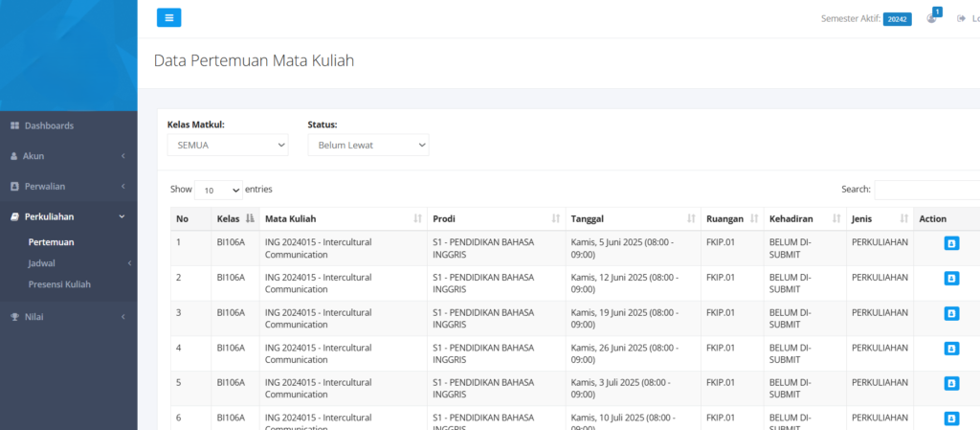Image resolution: width=980 pixels, height=430 pixels.
Task: Click the Dashboards grid icon in the sidebar
Action: (15, 125)
